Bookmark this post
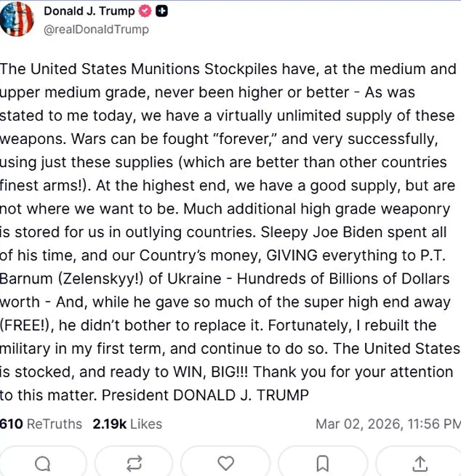This screenshot has height=476, width=461. click(x=323, y=463)
